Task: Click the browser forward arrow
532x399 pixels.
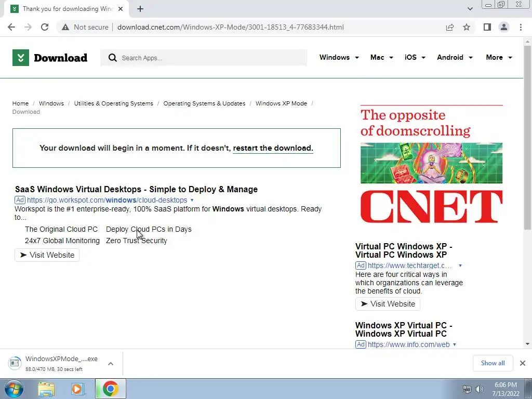Action: coord(28,27)
